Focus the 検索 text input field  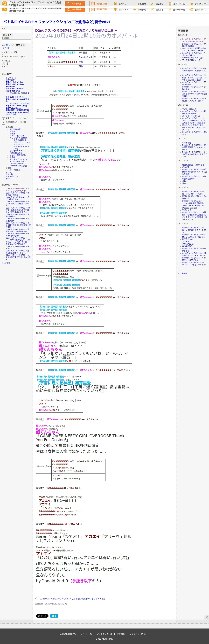(x=16, y=31)
